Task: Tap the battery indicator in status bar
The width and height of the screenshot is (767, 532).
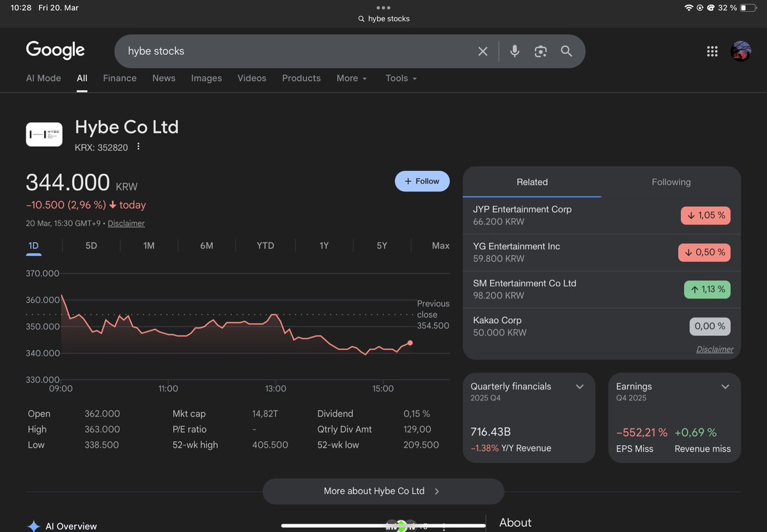Action: [x=748, y=8]
